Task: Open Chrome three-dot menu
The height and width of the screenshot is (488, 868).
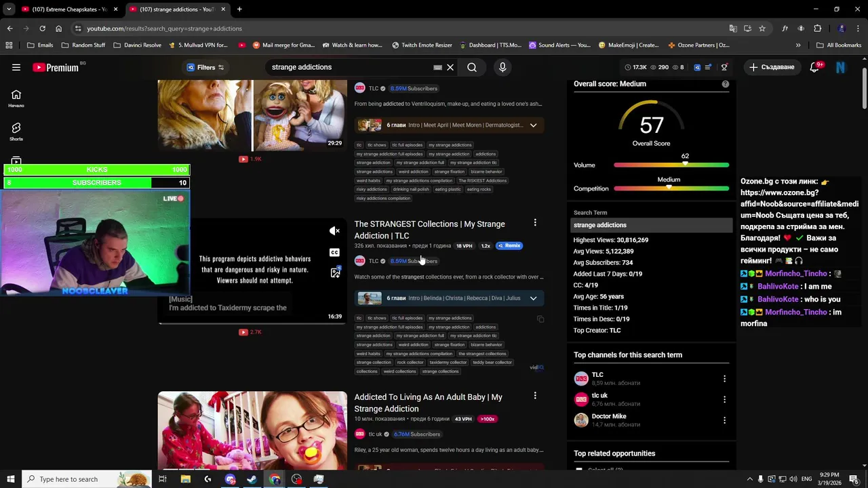Action: tap(858, 28)
